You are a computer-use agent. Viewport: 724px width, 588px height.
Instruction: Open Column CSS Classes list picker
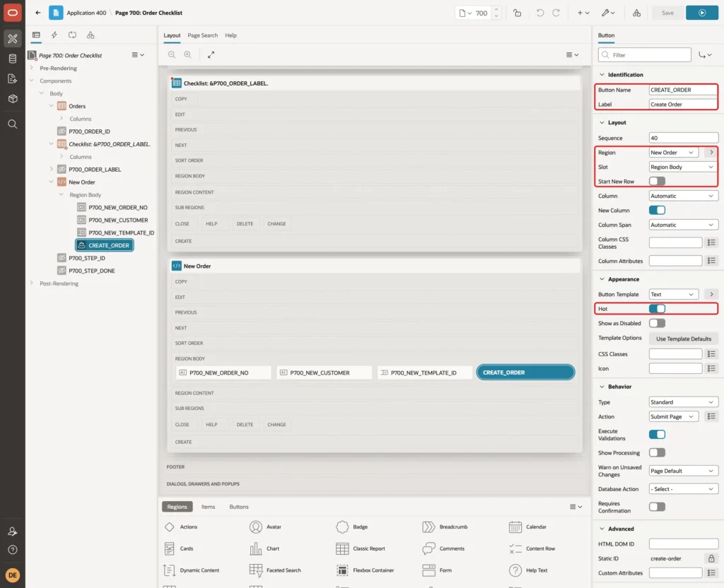711,243
